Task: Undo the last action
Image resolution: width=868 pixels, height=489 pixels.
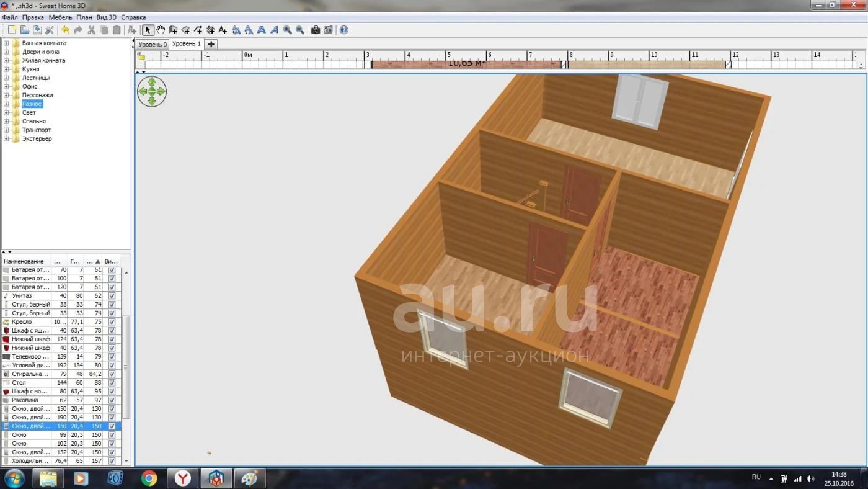Action: (65, 30)
